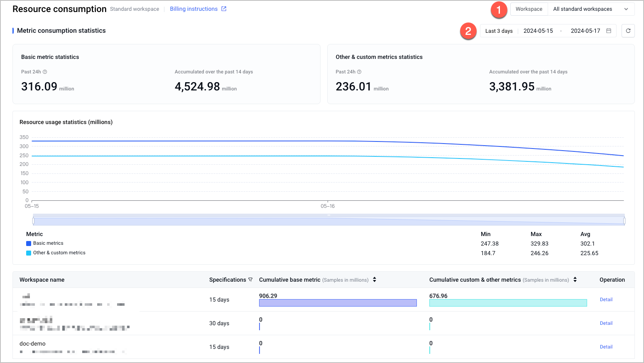The image size is (644, 363).
Task: Click the Basic metrics legend label
Action: point(48,243)
